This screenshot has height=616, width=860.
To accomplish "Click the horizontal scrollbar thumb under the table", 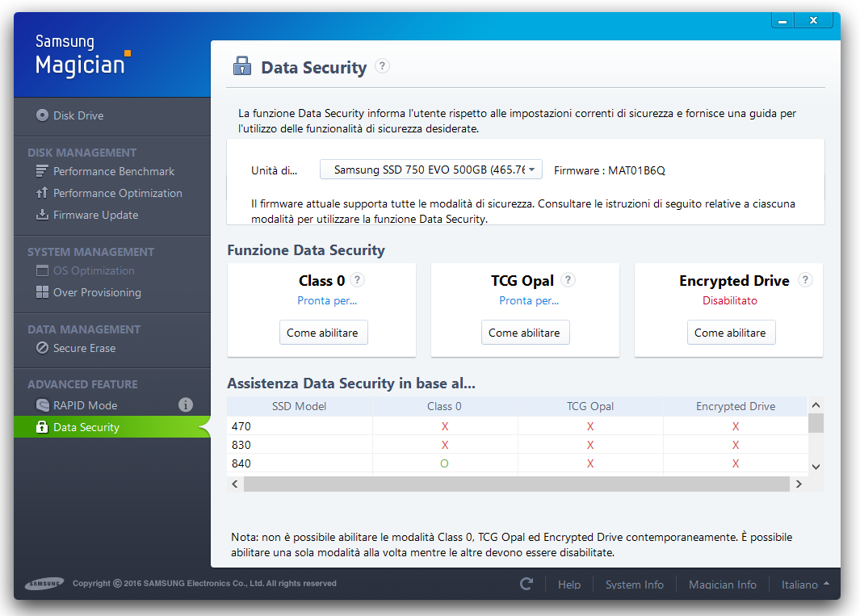I will pos(516,484).
